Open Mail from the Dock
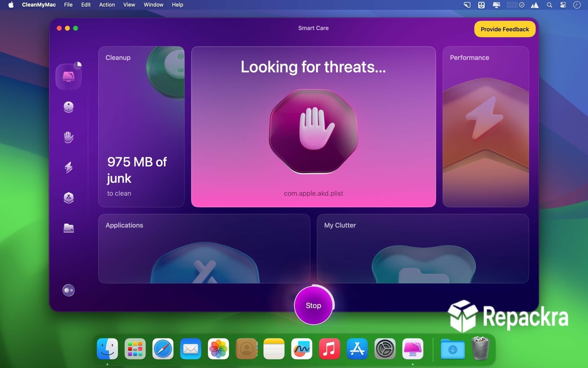 191,349
